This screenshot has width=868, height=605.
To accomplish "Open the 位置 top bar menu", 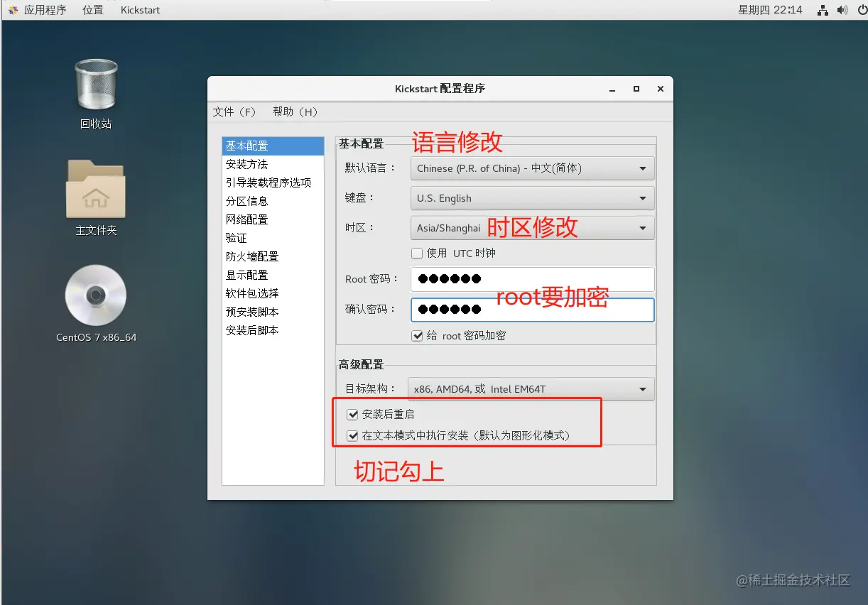I will (92, 10).
